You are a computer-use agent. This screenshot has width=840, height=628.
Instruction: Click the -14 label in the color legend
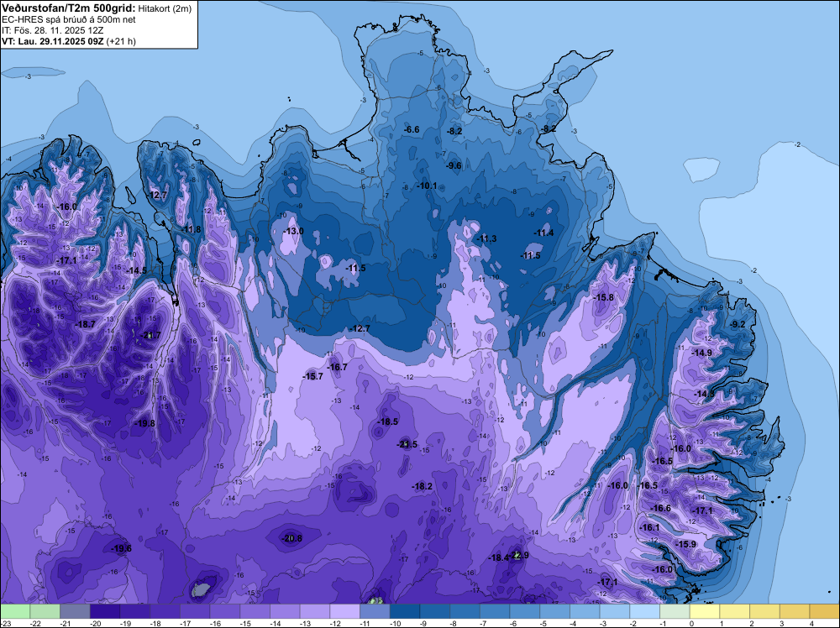pyautogui.click(x=276, y=623)
